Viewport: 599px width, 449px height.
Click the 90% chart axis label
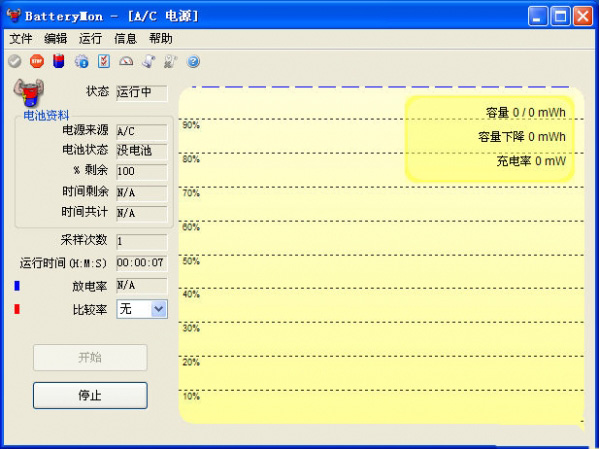(191, 125)
